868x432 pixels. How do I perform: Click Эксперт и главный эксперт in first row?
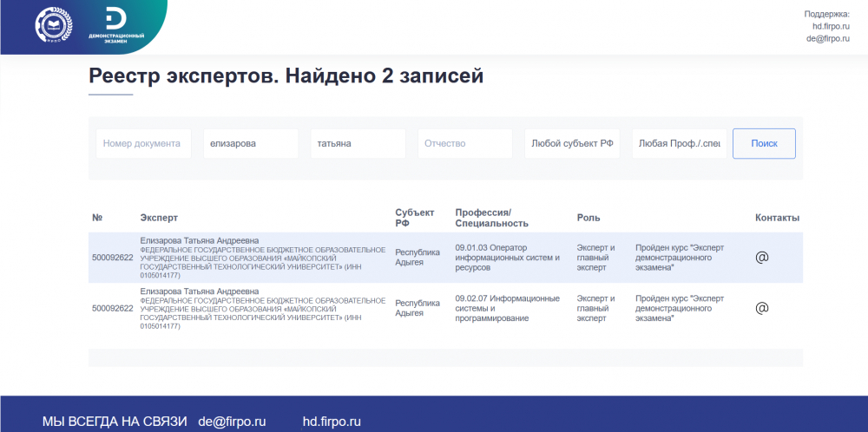(595, 258)
